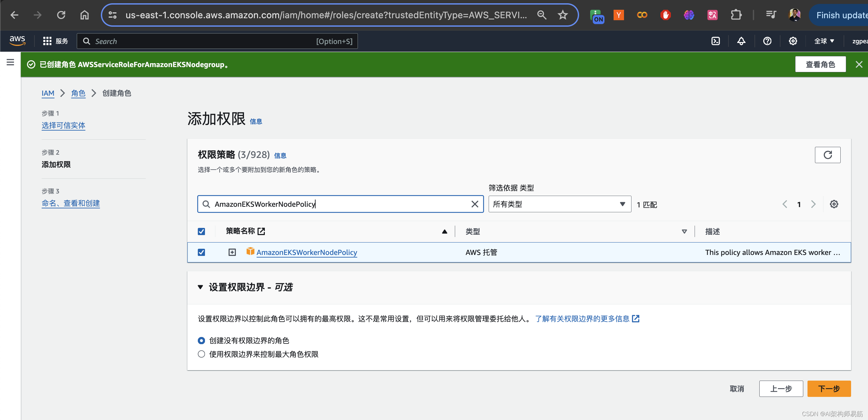Open learn more about permissions boundaries link
This screenshot has height=420, width=868.
click(587, 318)
